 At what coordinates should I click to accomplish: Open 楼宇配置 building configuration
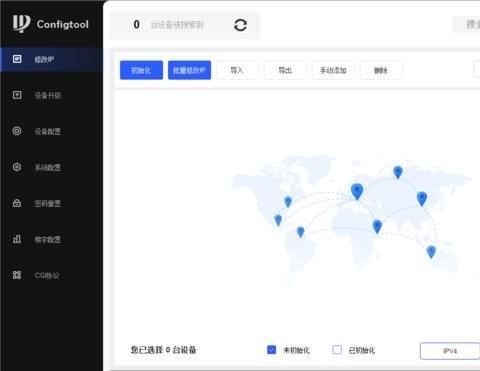(x=48, y=239)
